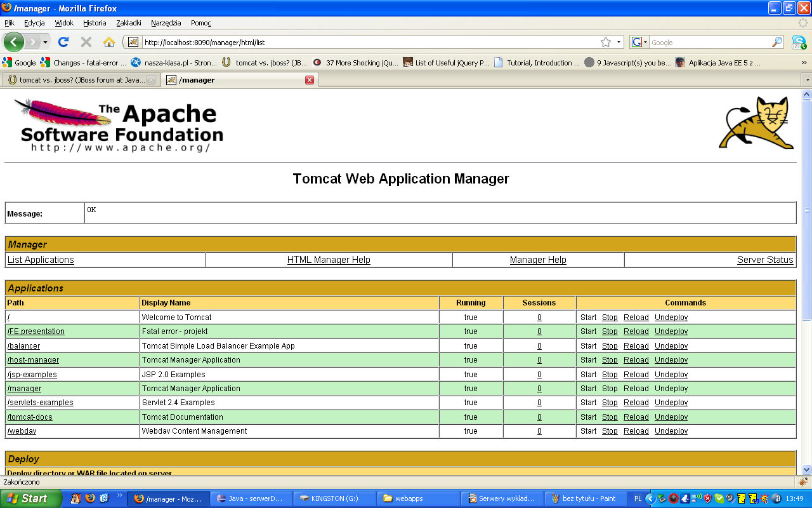Expand hidden system tray icons arrow
This screenshot has height=508, width=812.
point(650,498)
